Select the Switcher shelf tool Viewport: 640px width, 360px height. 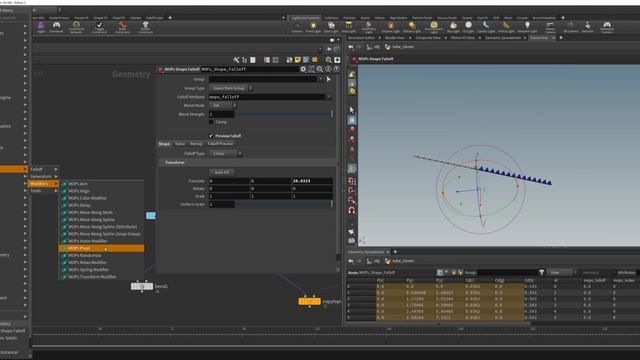point(587,27)
